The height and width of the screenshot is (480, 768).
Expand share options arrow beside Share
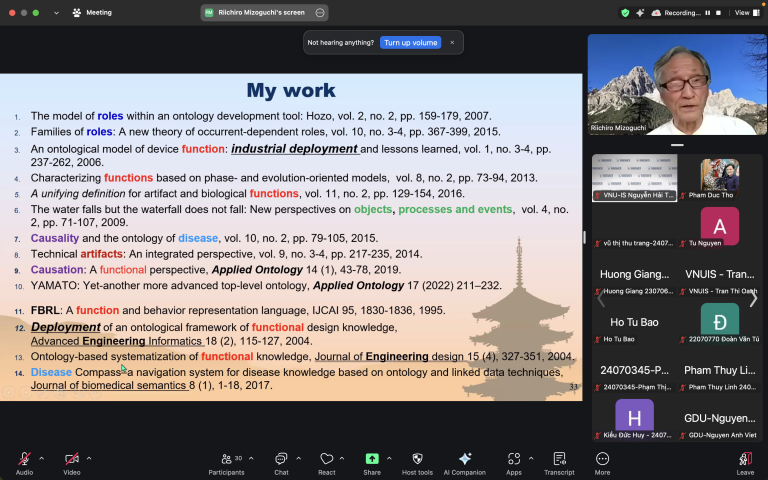(x=389, y=458)
